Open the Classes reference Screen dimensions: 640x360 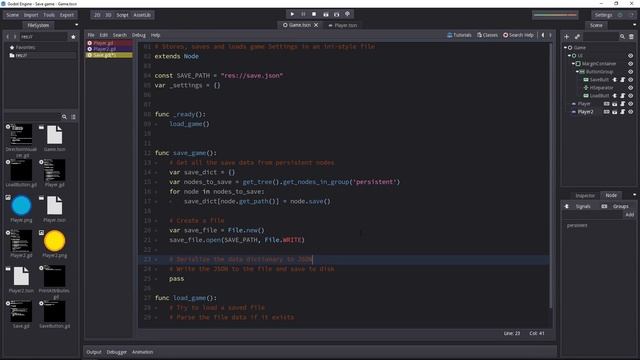pyautogui.click(x=487, y=35)
